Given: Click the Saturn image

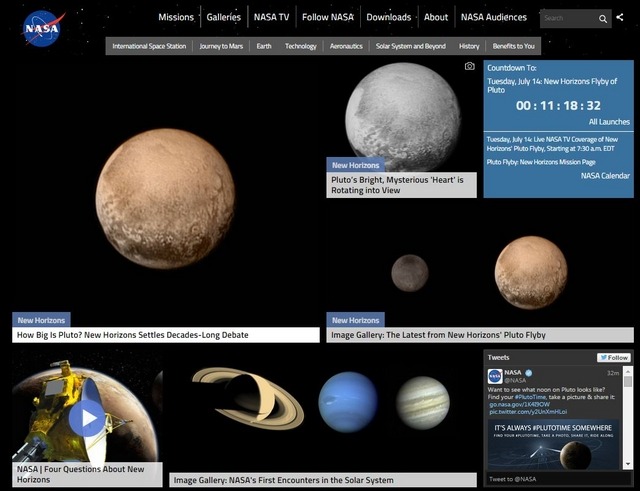Looking at the screenshot, I should (248, 398).
